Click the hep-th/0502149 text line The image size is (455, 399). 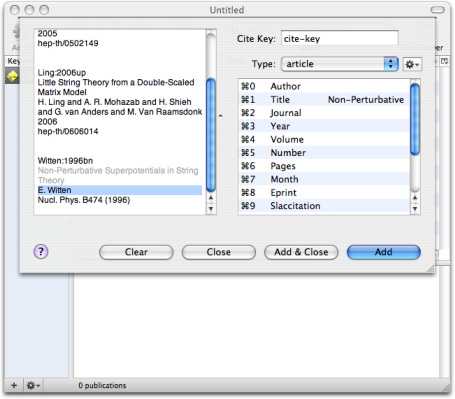click(x=68, y=43)
